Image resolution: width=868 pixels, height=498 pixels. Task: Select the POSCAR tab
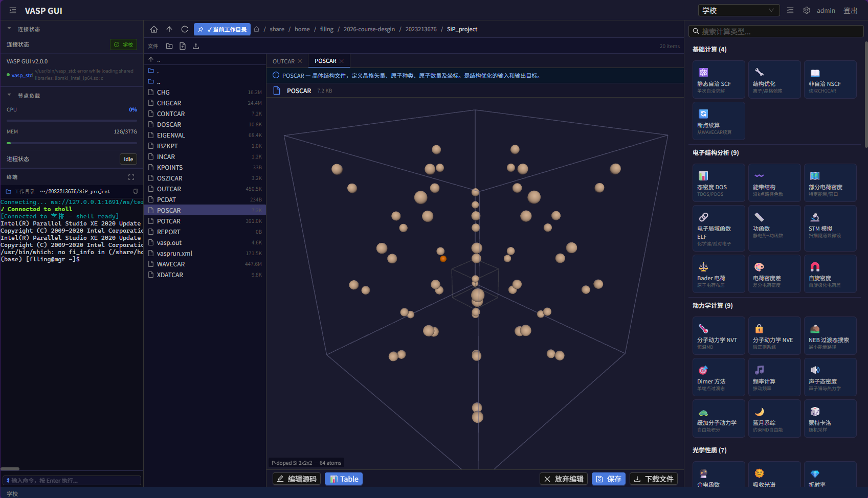(325, 61)
